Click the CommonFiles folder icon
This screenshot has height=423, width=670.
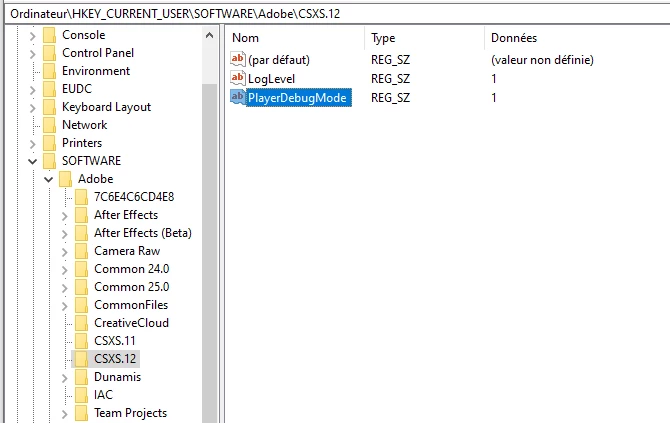click(81, 305)
